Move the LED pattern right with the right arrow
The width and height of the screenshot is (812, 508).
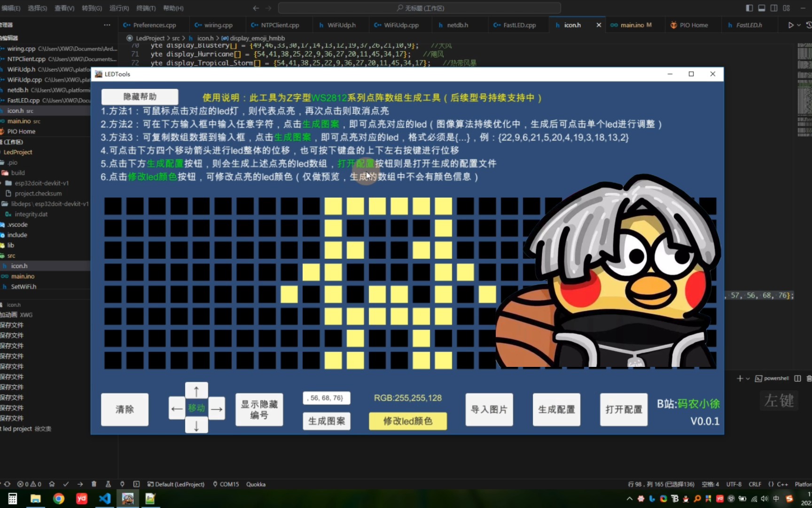click(x=217, y=408)
